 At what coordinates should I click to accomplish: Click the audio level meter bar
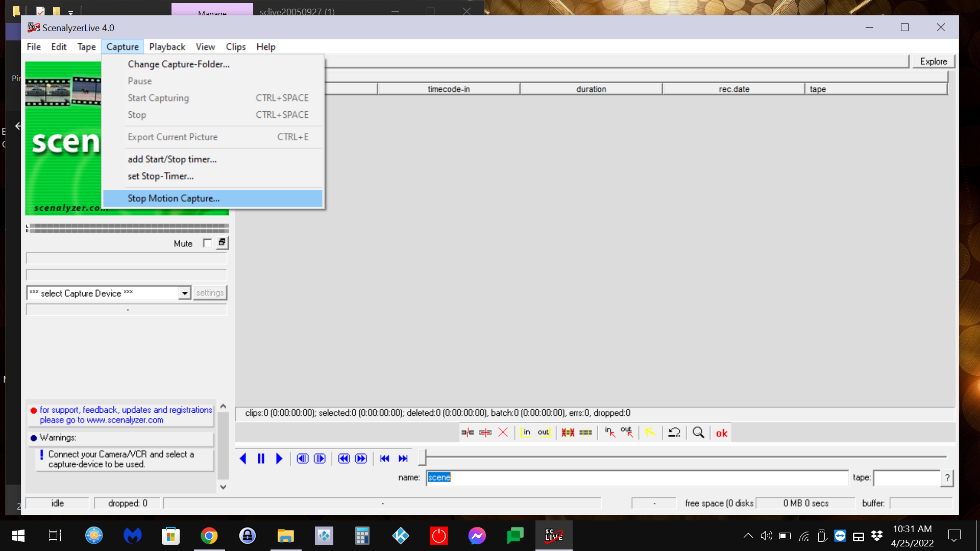tap(129, 228)
